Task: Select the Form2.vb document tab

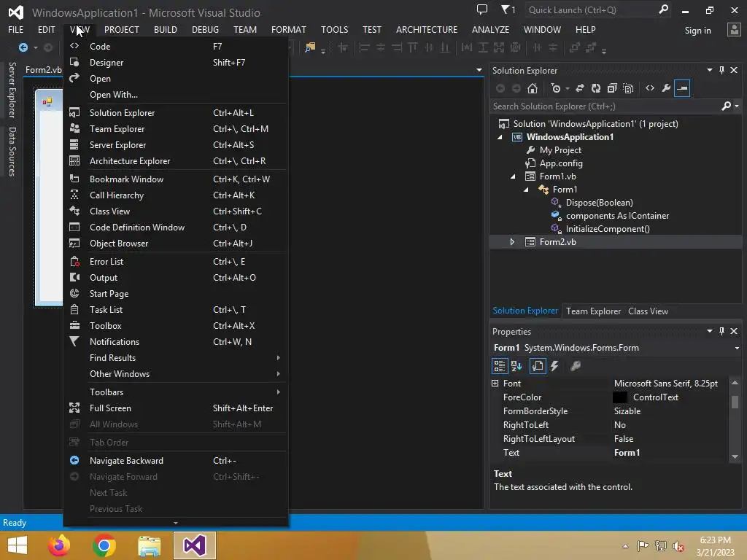Action: [x=43, y=70]
